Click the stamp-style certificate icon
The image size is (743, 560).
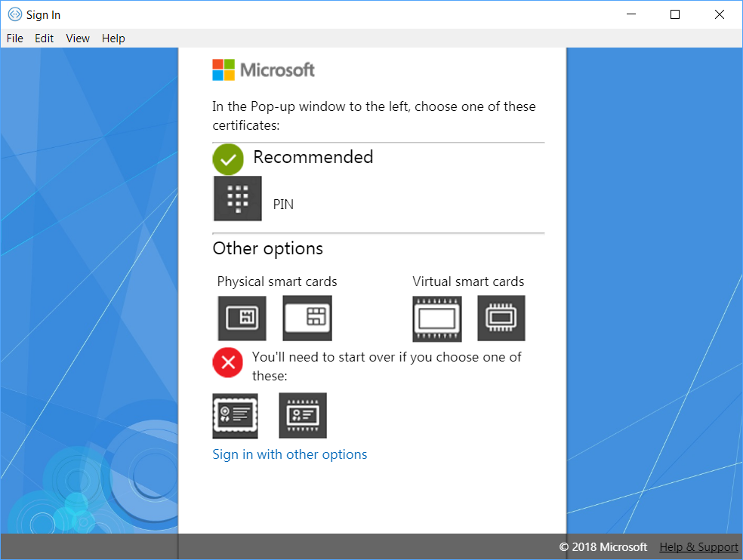(235, 416)
